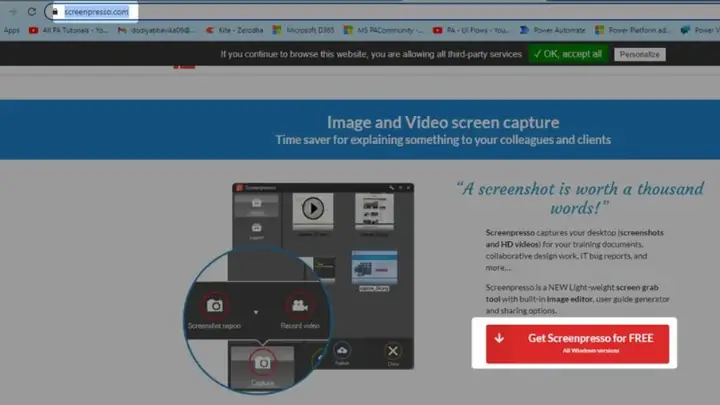Click the Screenpresso logo in workspace title bar
720x405 pixels.
coord(239,188)
